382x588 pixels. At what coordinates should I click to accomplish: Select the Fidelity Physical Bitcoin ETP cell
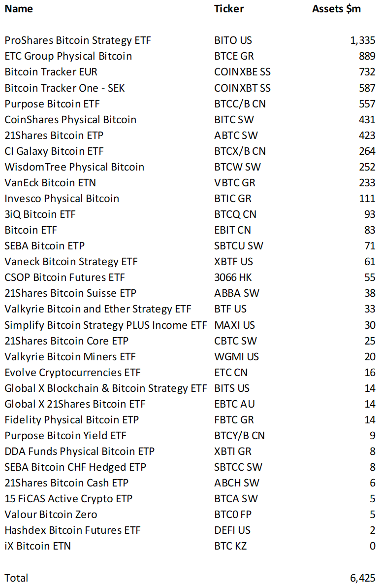click(71, 420)
